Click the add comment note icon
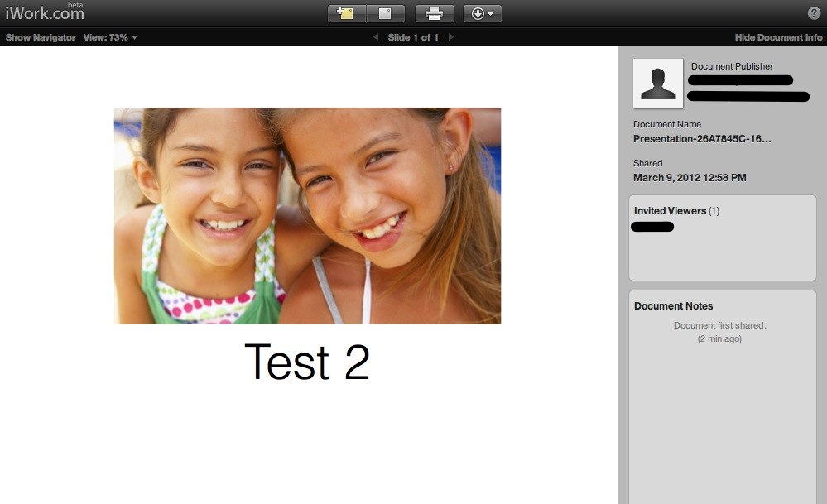Screen dimensions: 827x504 [347, 13]
